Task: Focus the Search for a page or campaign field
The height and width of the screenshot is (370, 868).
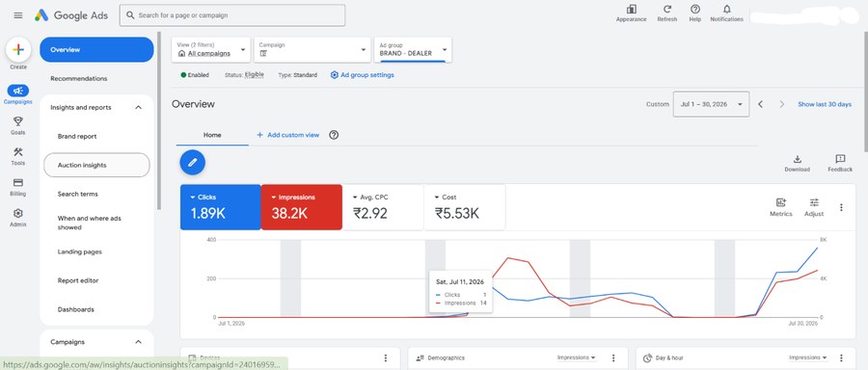Action: click(x=232, y=15)
